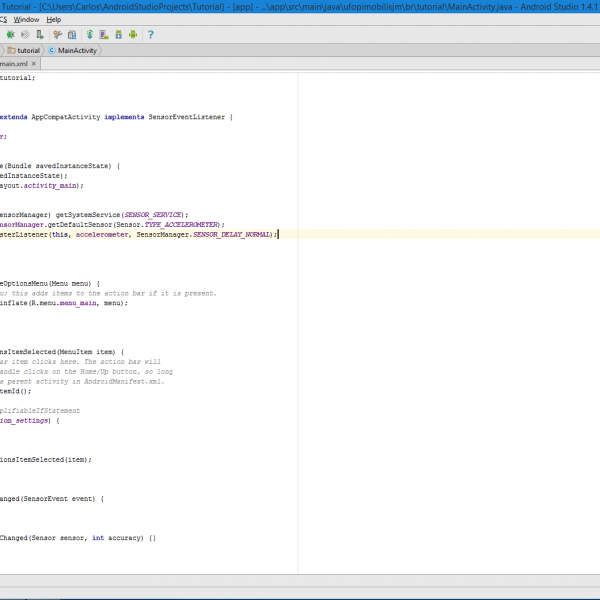Click the menu_main reference in the inflate call

tap(82, 302)
